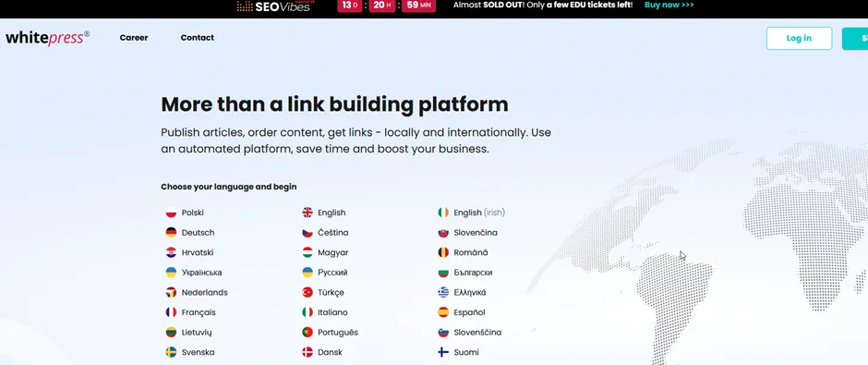The height and width of the screenshot is (365, 868).
Task: Click the 59 MIN countdown minutes box
Action: 418,6
